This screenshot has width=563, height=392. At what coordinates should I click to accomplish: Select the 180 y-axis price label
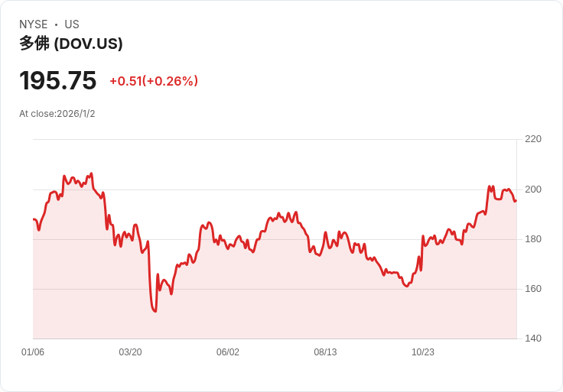[533, 239]
